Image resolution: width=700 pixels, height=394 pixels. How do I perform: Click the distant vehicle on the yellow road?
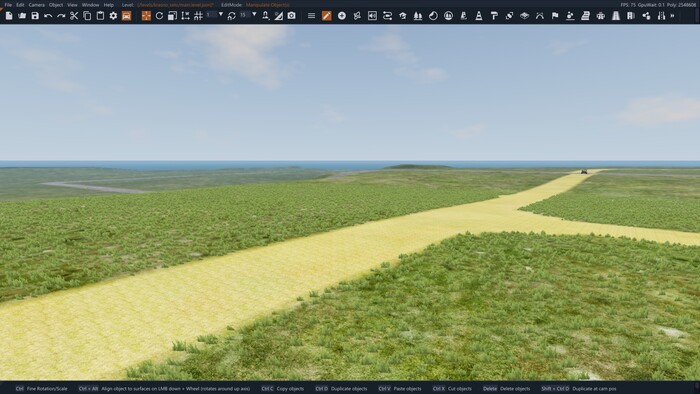(x=584, y=172)
